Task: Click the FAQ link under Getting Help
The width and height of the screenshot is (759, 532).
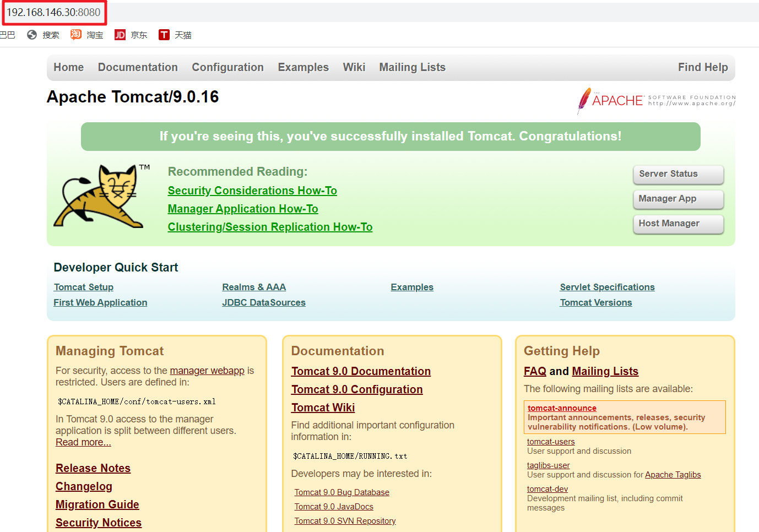Action: coord(535,371)
